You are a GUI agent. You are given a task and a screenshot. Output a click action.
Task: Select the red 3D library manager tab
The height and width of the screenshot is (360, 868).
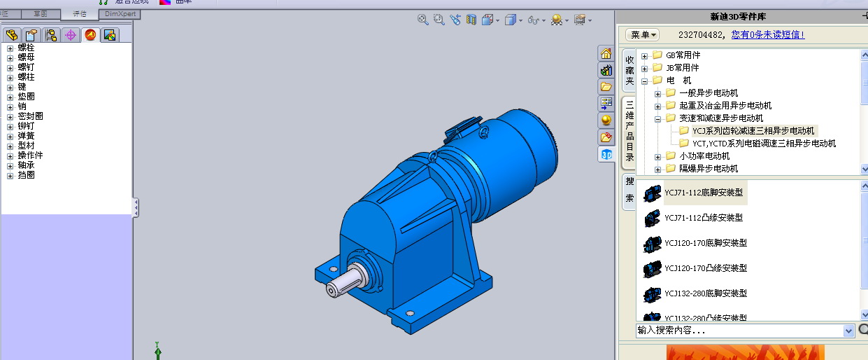click(90, 35)
